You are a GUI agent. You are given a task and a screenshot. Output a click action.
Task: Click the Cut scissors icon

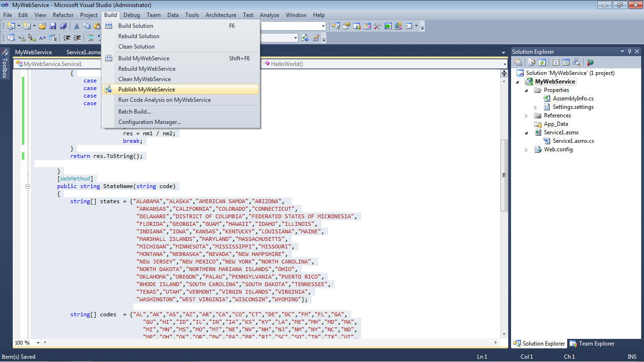(76, 26)
